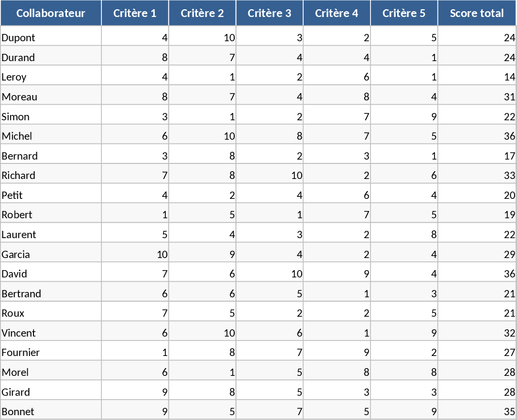Click Girard's Critère 1 value cell
Image resolution: width=517 pixels, height=420 pixels.
tap(135, 392)
